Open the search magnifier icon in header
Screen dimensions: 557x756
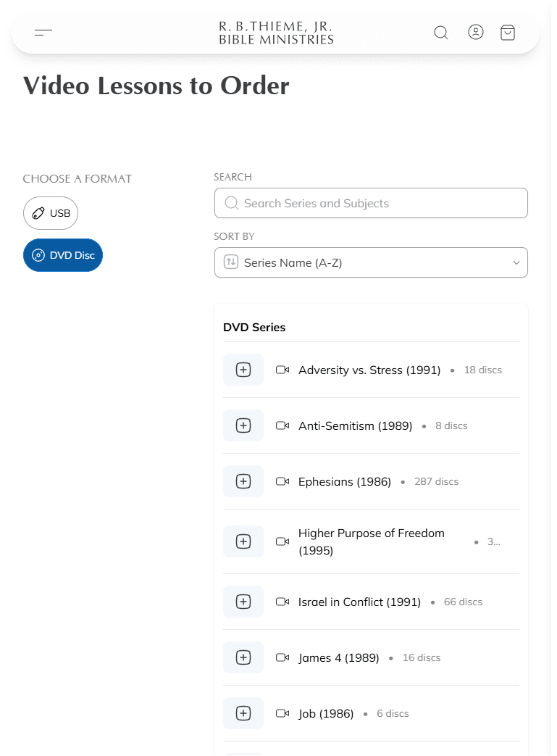pyautogui.click(x=441, y=33)
